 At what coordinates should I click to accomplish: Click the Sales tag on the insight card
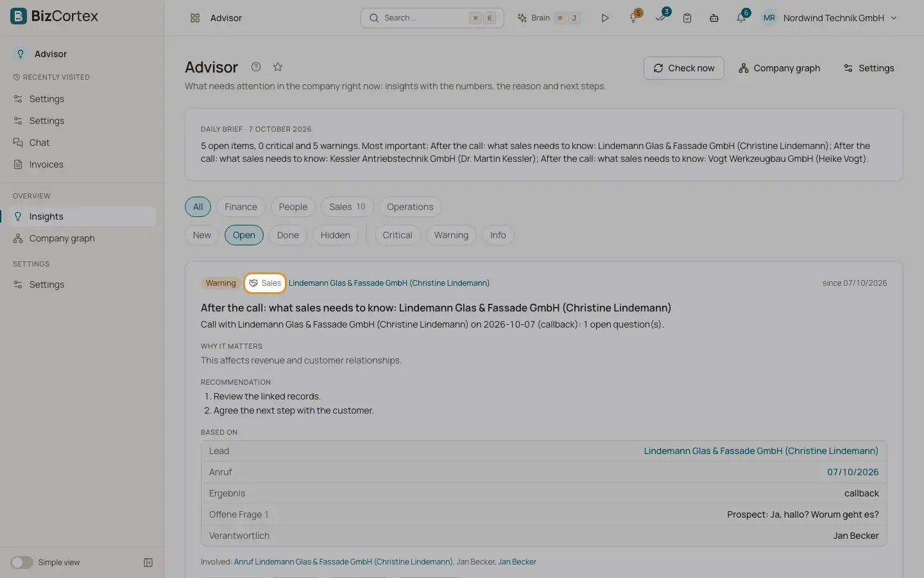click(265, 283)
